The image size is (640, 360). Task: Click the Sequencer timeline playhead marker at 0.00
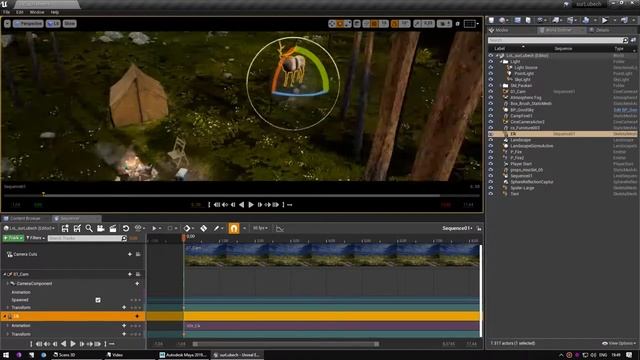click(x=184, y=238)
